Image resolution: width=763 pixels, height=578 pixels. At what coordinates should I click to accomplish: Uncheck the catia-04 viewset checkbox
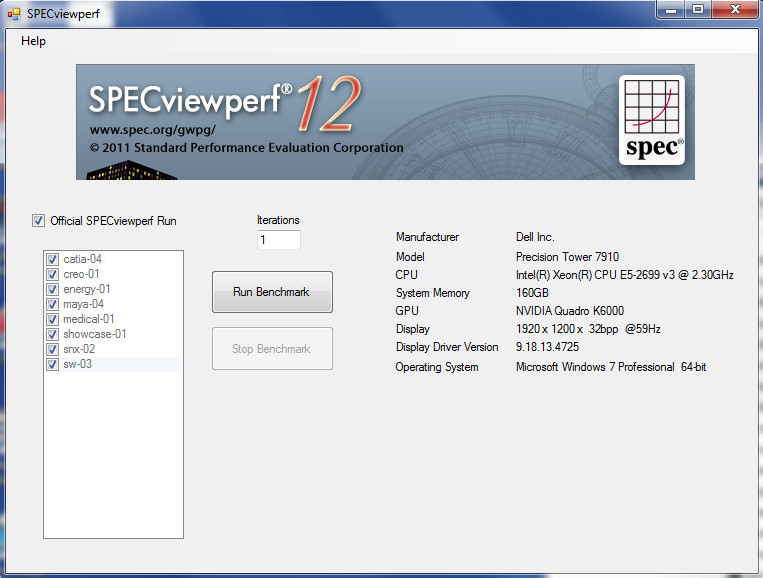pos(52,259)
